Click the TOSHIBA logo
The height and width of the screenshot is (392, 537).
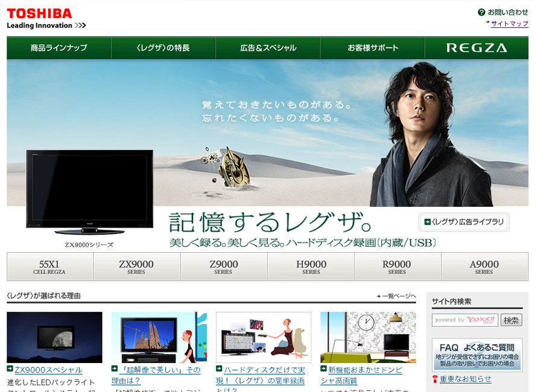point(39,14)
